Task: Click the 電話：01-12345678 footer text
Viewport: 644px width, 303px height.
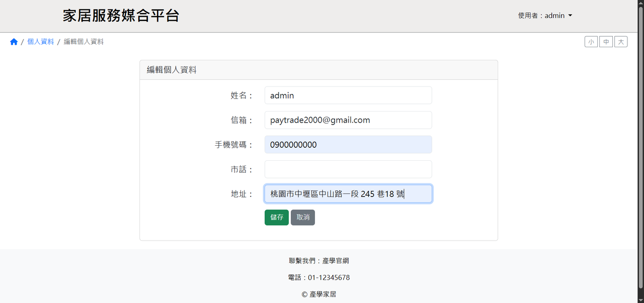Action: (x=319, y=277)
